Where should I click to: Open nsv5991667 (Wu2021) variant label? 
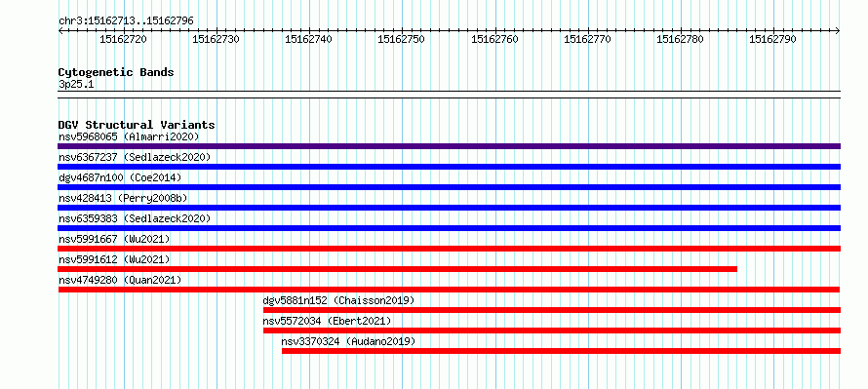[114, 239]
